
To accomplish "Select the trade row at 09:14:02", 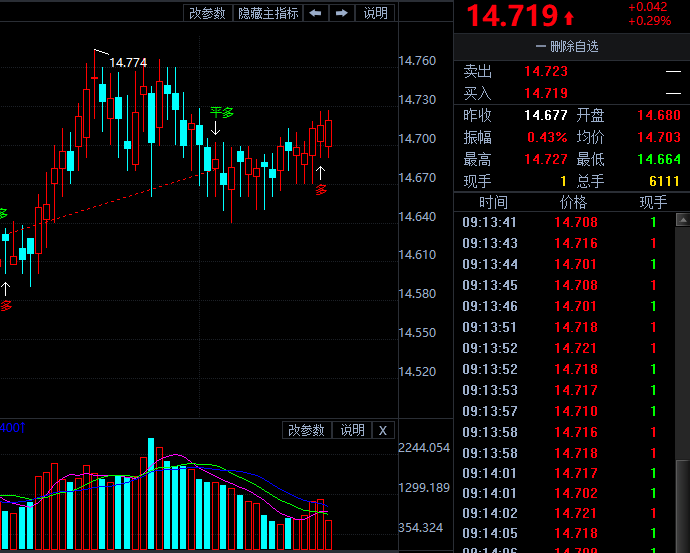I will [x=564, y=513].
